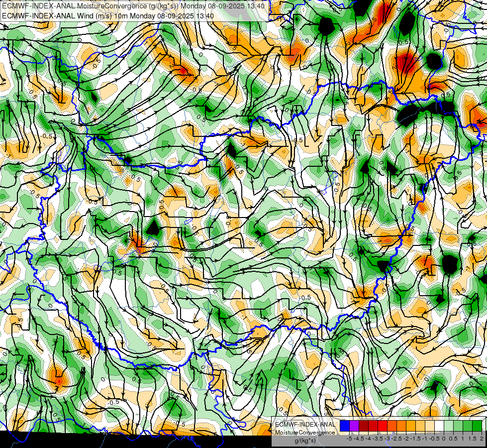Click the blue swatch in the legend
Screen dimensions: 487x448
(345, 426)
